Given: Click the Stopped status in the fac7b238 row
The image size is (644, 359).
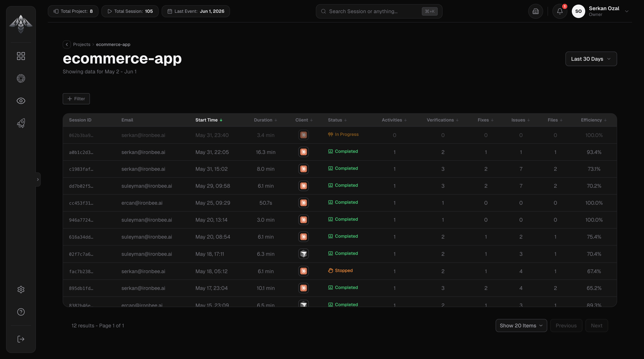Looking at the screenshot, I should pyautogui.click(x=340, y=271).
